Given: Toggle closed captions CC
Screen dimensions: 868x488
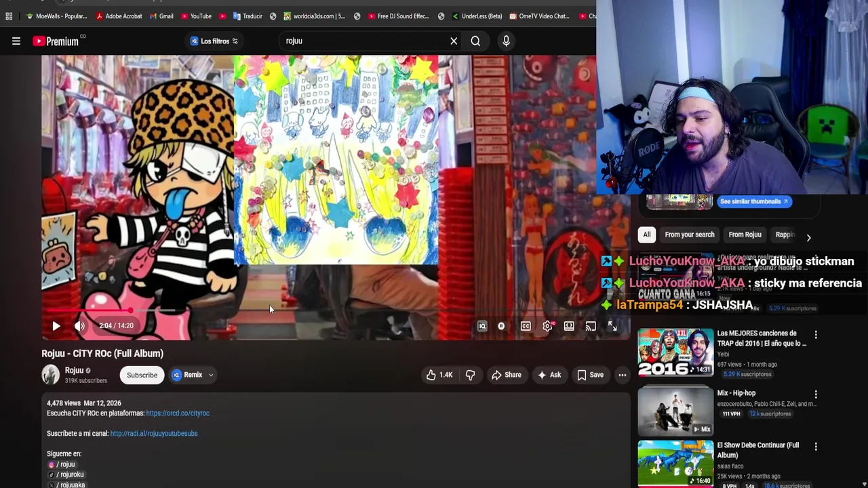Looking at the screenshot, I should click(526, 326).
